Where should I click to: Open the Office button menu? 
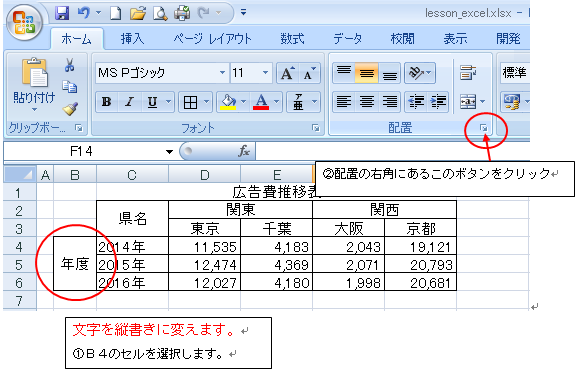pyautogui.click(x=24, y=22)
